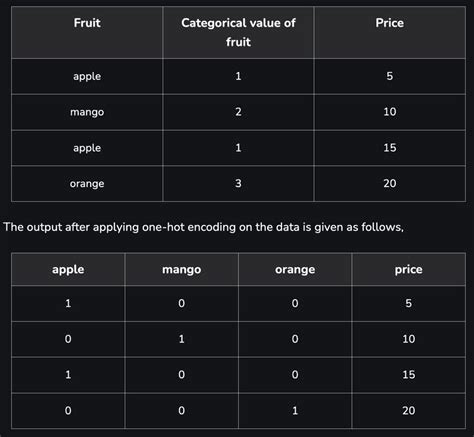This screenshot has height=437, width=474.
Task: Click the mango header in encoded table
Action: click(x=182, y=269)
